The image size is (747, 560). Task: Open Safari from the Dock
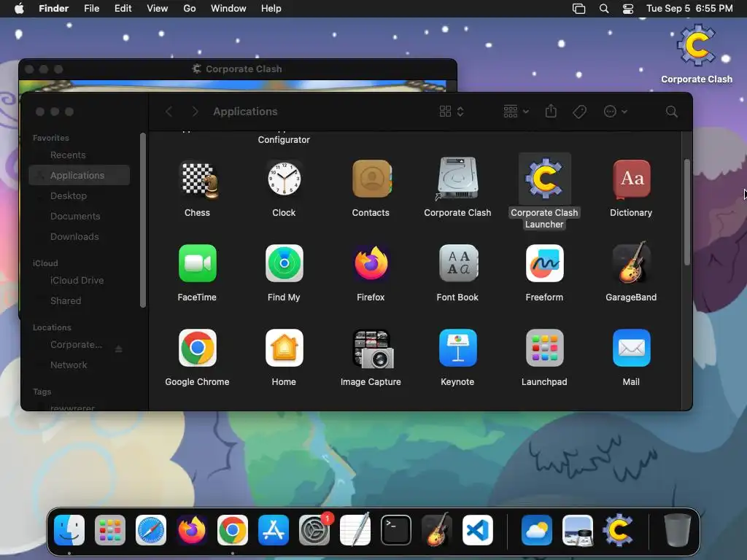click(151, 530)
